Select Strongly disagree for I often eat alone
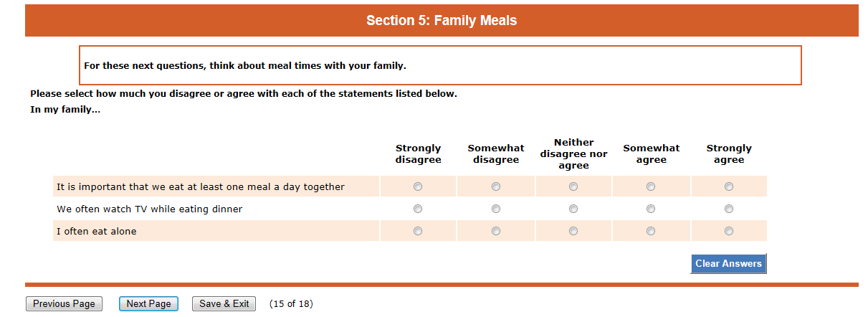This screenshot has height=317, width=868. pyautogui.click(x=418, y=231)
